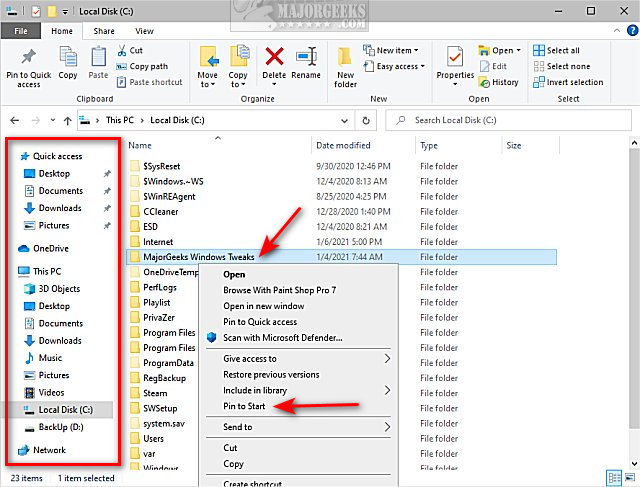Open the Move to dropdown button
This screenshot has width=640, height=487.
click(208, 67)
